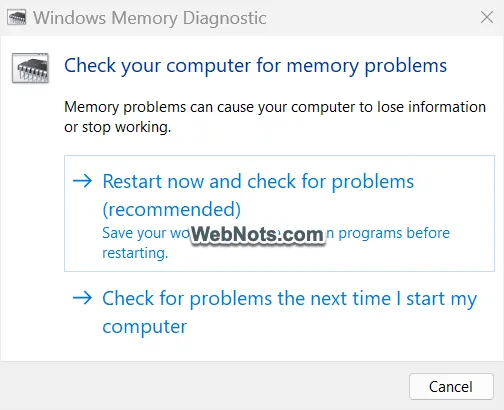Click the large memory chip icon beside heading
504x410 pixels.
click(x=30, y=68)
